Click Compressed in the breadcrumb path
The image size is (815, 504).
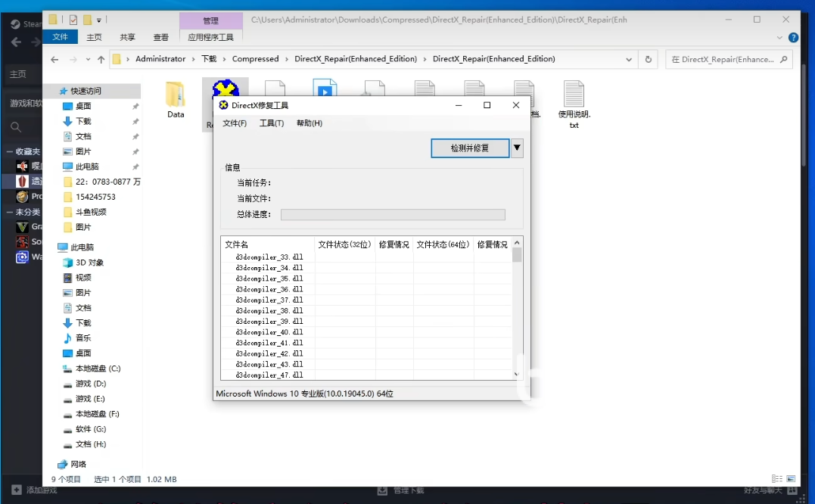click(255, 59)
